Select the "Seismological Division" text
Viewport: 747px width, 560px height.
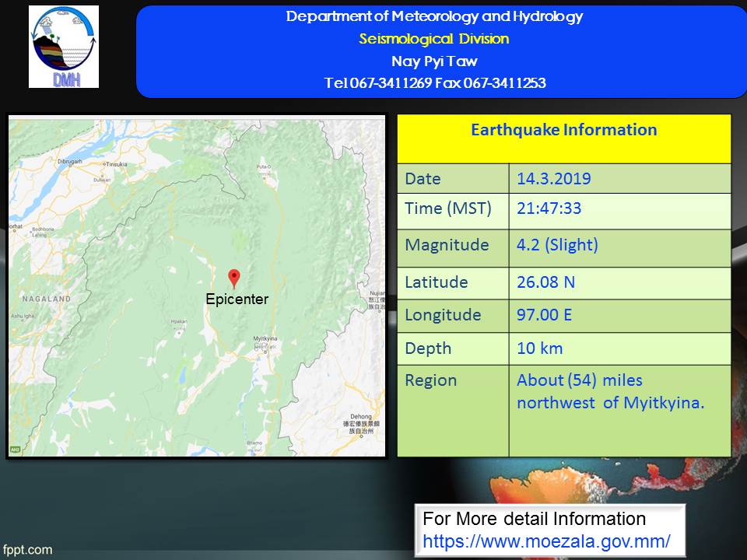434,39
